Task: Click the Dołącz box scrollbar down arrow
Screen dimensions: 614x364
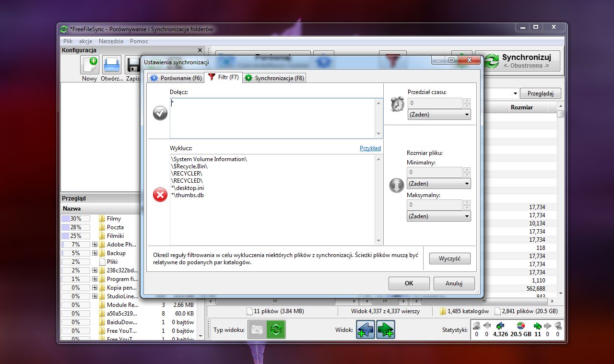Action: point(379,134)
